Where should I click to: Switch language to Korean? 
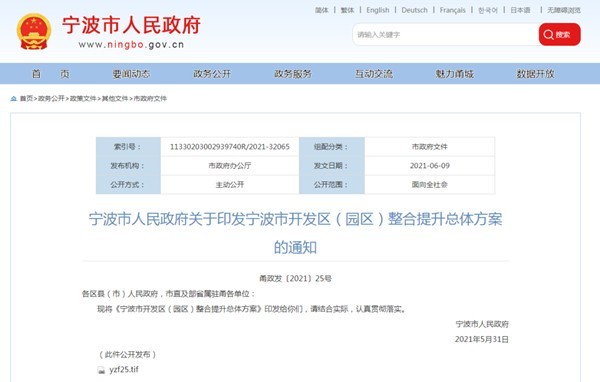[x=488, y=10]
